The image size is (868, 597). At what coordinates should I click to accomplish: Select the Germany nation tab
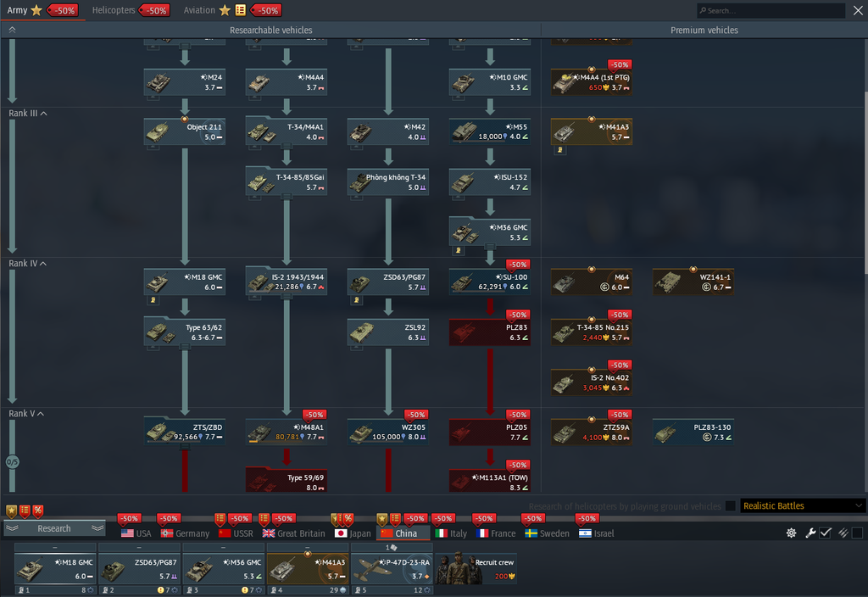[185, 533]
